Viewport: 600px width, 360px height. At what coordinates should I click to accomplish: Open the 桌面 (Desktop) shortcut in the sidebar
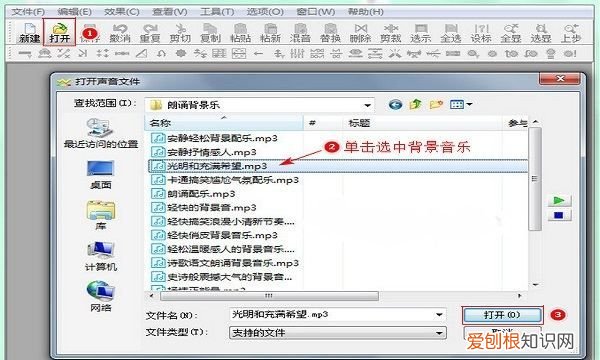pyautogui.click(x=101, y=175)
